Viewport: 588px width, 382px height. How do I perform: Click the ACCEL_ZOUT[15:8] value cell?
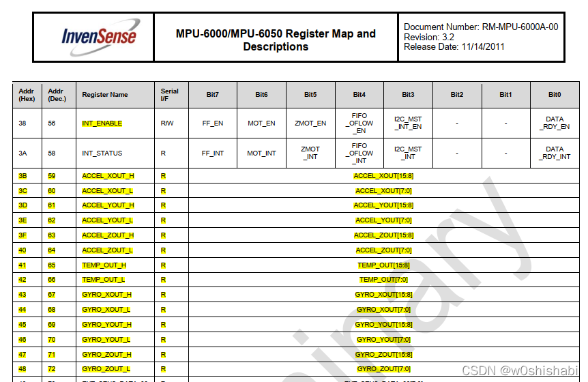(x=383, y=235)
